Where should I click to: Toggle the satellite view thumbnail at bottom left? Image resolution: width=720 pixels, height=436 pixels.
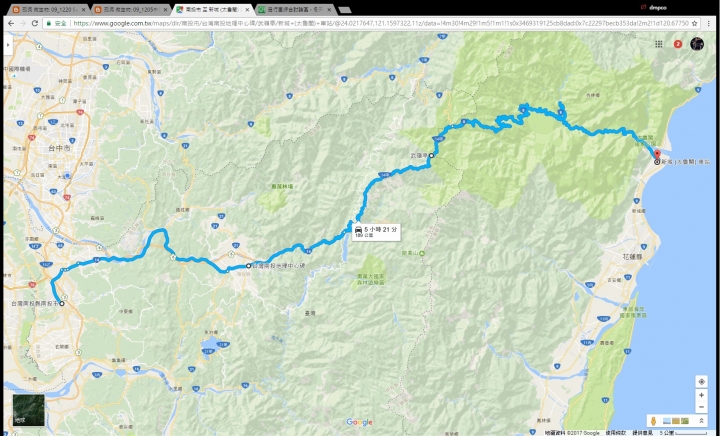point(28,409)
